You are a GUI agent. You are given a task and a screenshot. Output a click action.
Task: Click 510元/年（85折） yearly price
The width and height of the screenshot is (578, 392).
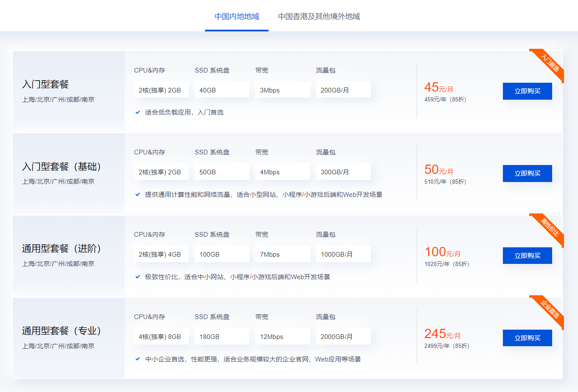click(x=445, y=182)
